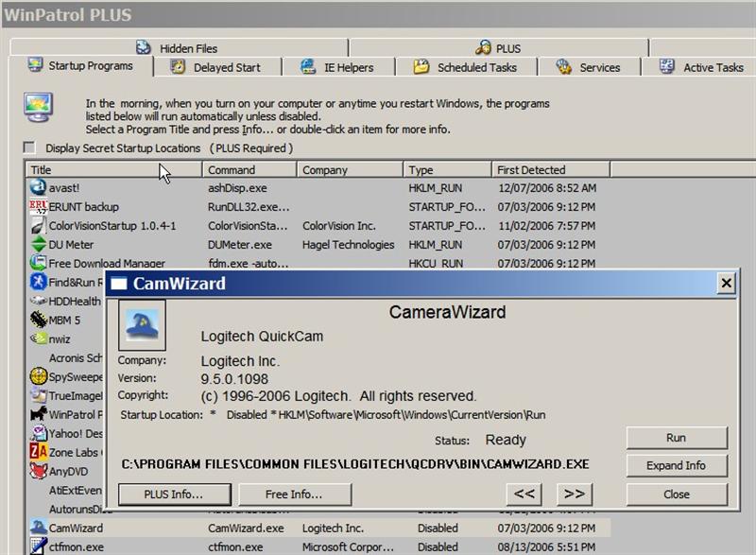Close the CamWizard dialog with X
This screenshot has height=555, width=756.
726,283
